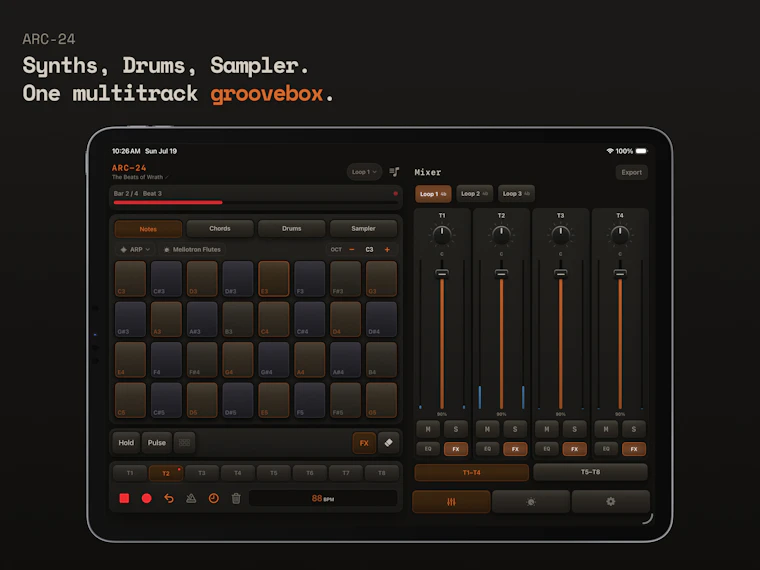The height and width of the screenshot is (570, 760).
Task: Adjust the T2 pan knob
Action: pyautogui.click(x=501, y=235)
